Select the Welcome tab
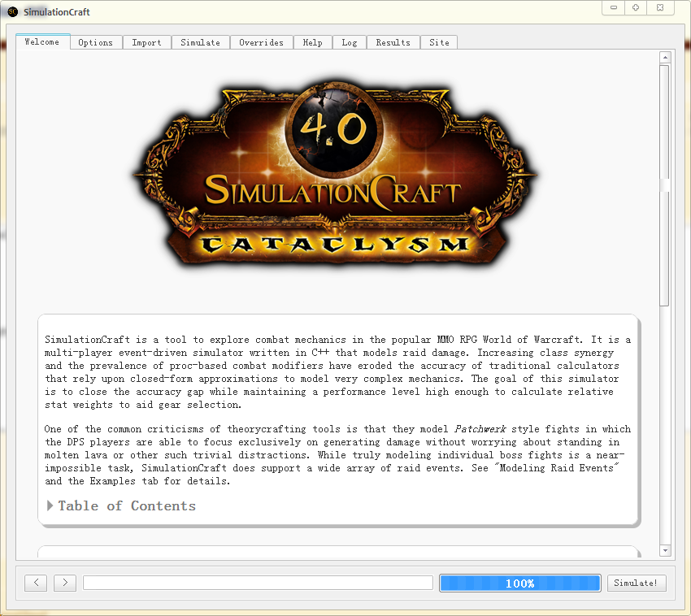Image resolution: width=691 pixels, height=616 pixels. coord(42,41)
